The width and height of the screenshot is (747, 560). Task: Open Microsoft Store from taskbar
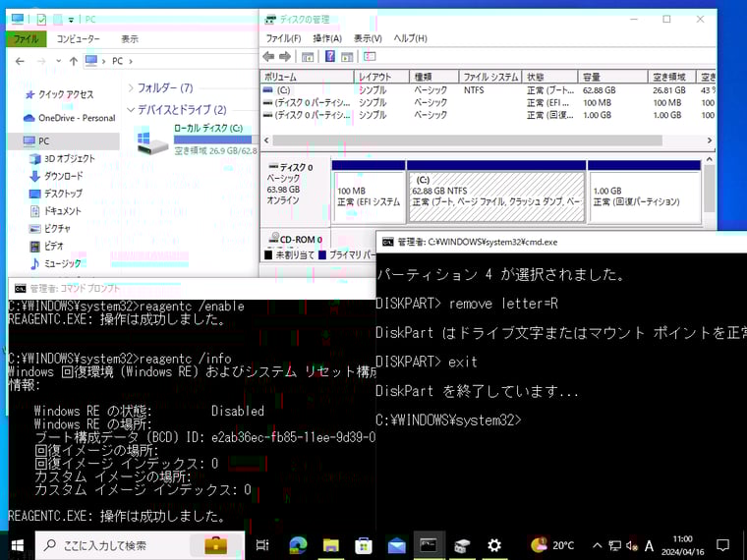click(364, 545)
